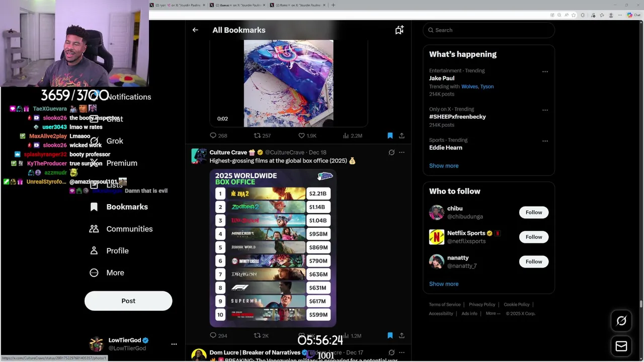Open the Dom Lucre profile avatar

point(199,355)
